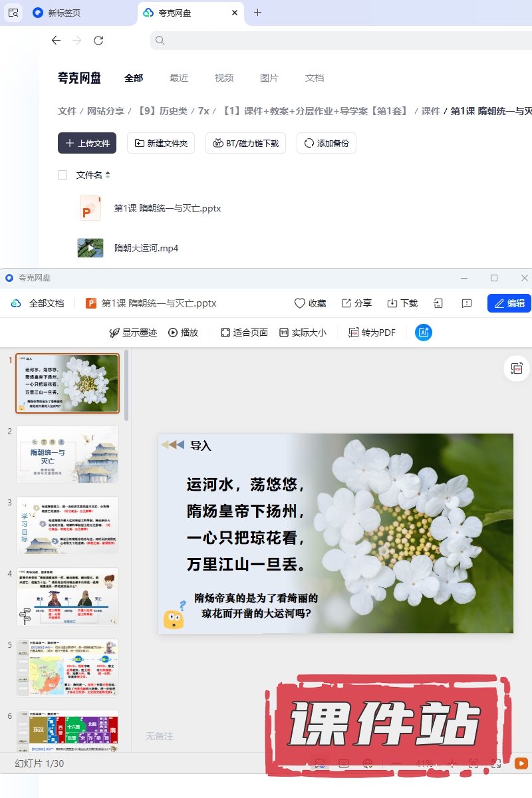Toggle 显示墨迹 ink display
The height and width of the screenshot is (798, 532).
pyautogui.click(x=133, y=332)
